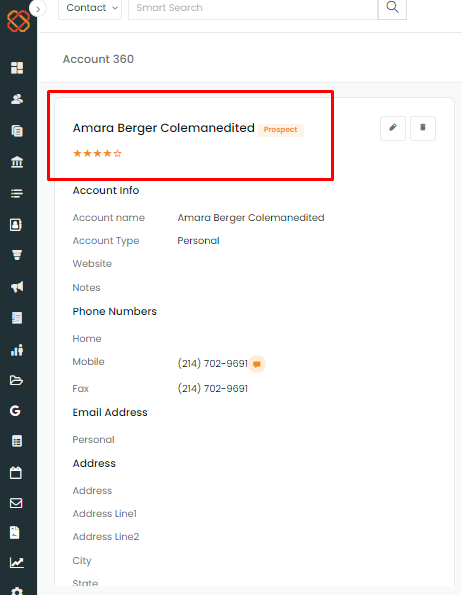The image size is (462, 595).
Task: Open the megaphone campaigns icon
Action: (x=17, y=286)
